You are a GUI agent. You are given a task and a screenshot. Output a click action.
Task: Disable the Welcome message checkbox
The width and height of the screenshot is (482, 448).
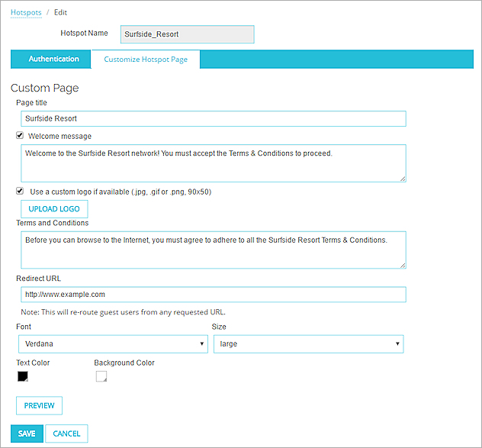pos(20,136)
